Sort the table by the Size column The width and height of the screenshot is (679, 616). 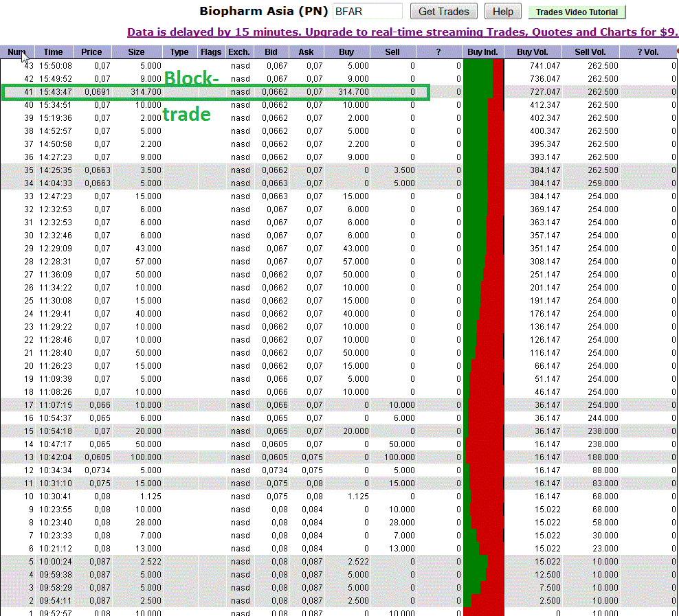click(135, 52)
